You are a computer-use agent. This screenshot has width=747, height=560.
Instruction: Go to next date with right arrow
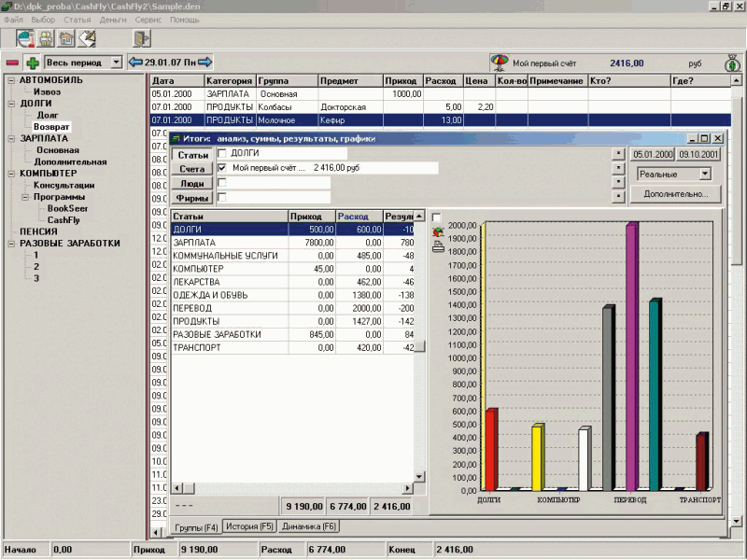(204, 62)
